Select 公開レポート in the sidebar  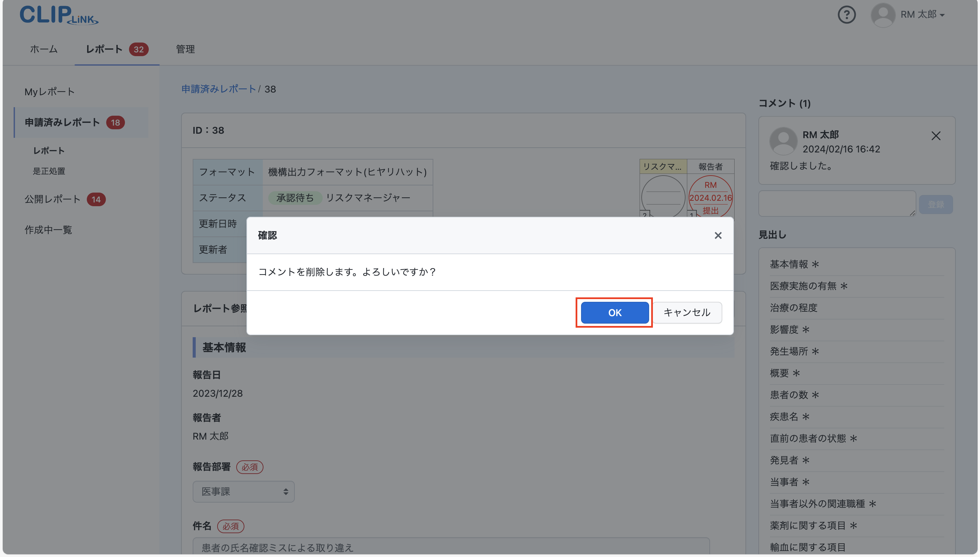click(52, 199)
